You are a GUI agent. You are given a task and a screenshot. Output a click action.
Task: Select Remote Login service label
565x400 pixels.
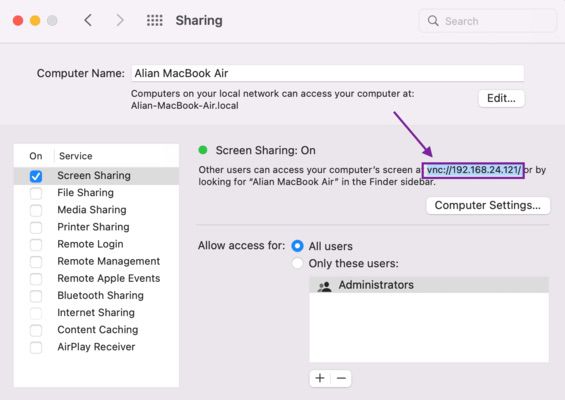pyautogui.click(x=90, y=244)
